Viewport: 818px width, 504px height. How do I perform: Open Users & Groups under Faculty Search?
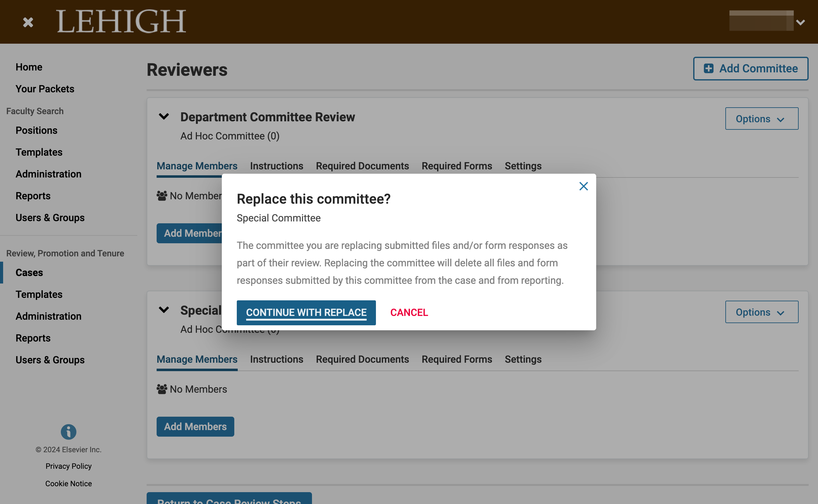(50, 218)
